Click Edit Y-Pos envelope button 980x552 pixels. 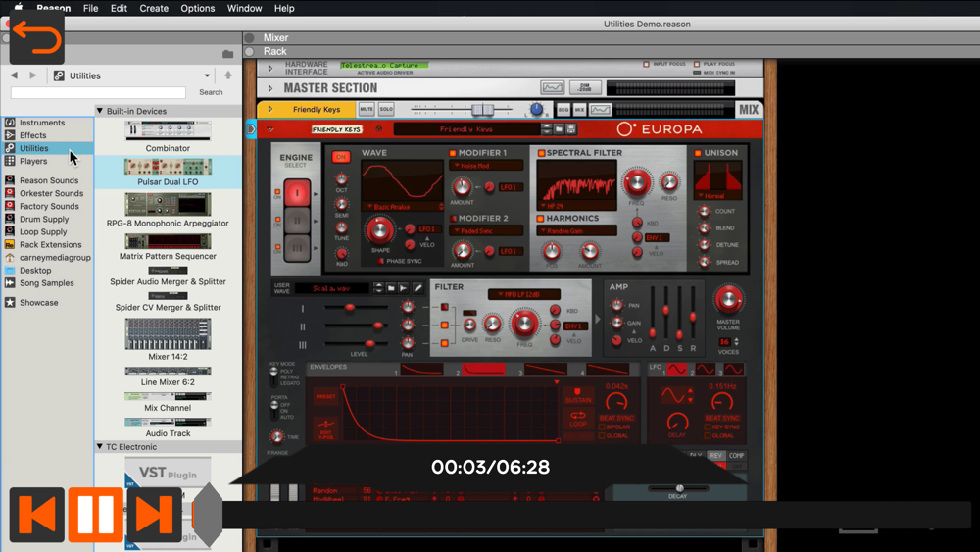click(x=325, y=428)
